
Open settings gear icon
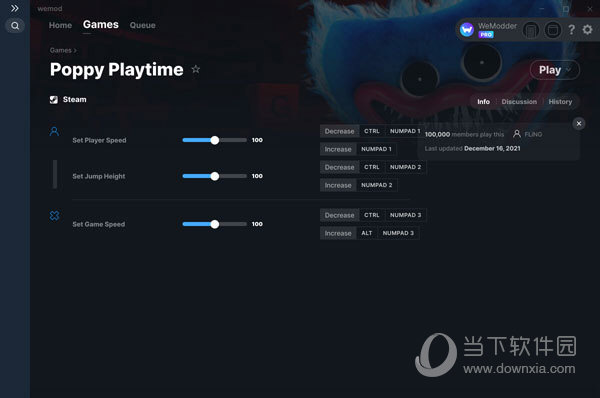(587, 29)
